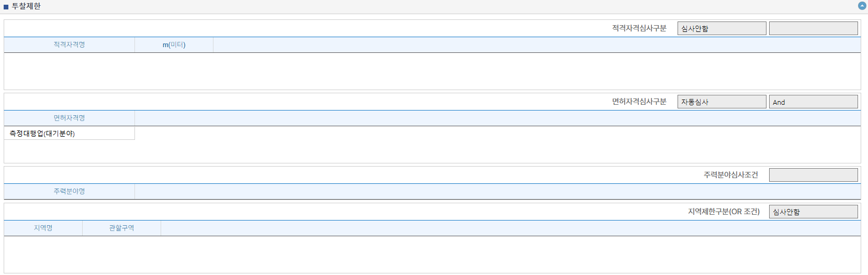Click the empty 주력분야심사조건 field
The image size is (868, 275).
(813, 175)
